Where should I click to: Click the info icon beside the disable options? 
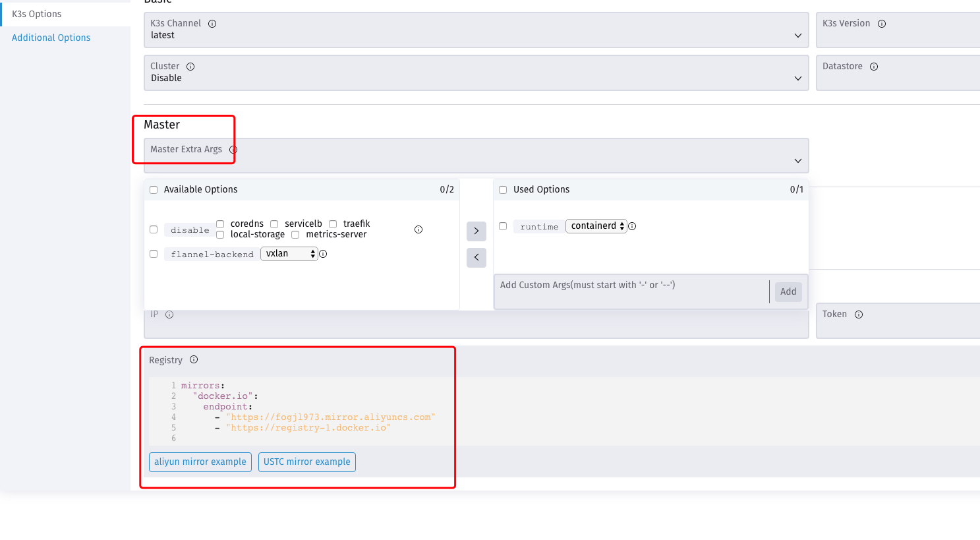point(418,229)
